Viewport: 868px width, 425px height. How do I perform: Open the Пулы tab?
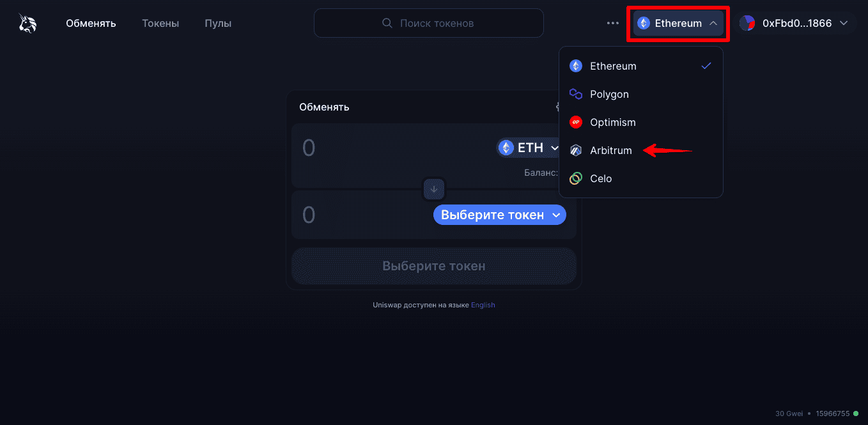(x=218, y=24)
